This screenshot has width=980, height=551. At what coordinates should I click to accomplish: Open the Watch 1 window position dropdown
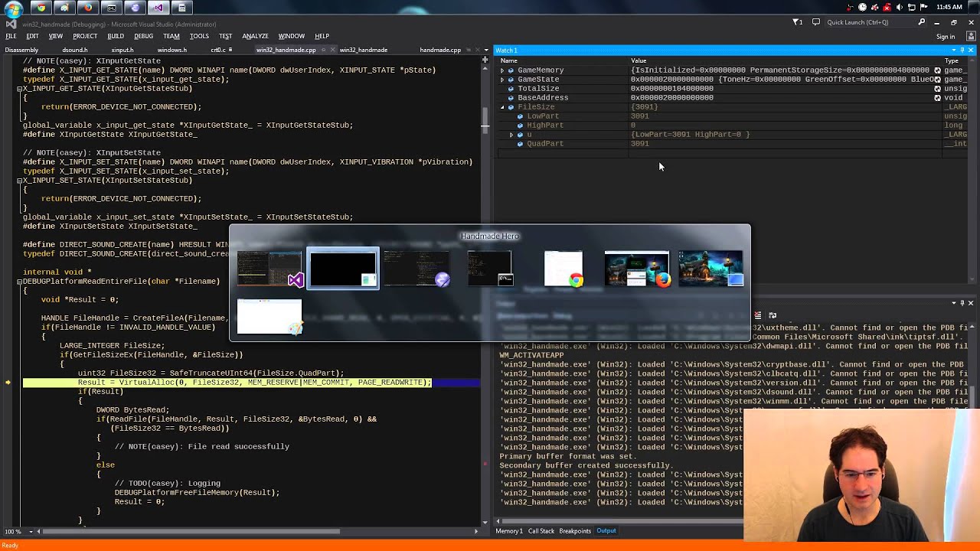(953, 50)
